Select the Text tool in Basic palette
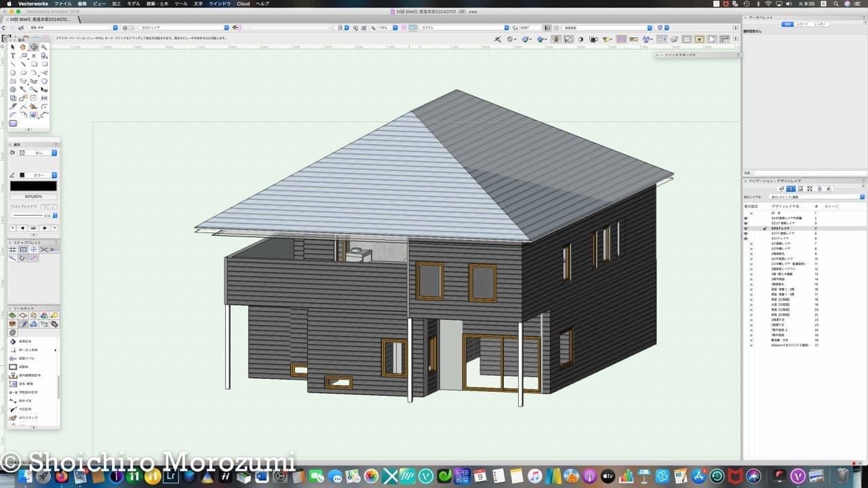The image size is (868, 488). pyautogui.click(x=13, y=56)
